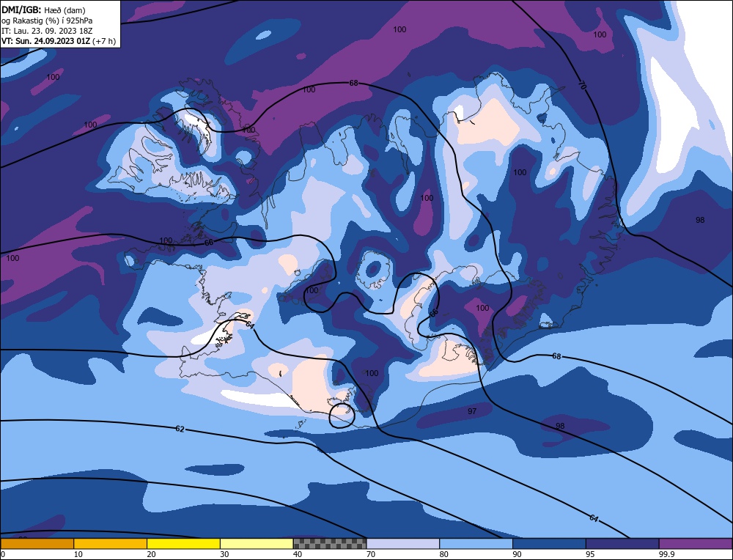Click the 70-80 lavender legend swatch
Screen dimensions: 733x560
[403, 544]
